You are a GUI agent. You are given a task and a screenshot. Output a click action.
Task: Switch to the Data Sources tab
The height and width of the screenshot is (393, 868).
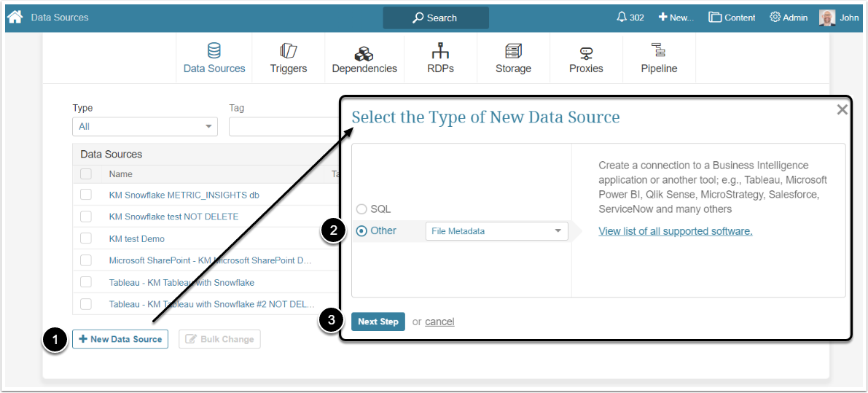pos(214,58)
